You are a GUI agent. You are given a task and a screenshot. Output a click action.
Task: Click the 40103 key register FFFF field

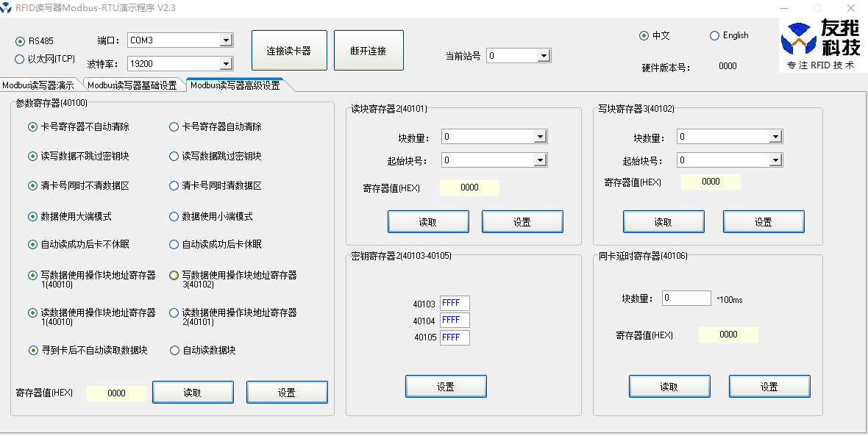454,303
